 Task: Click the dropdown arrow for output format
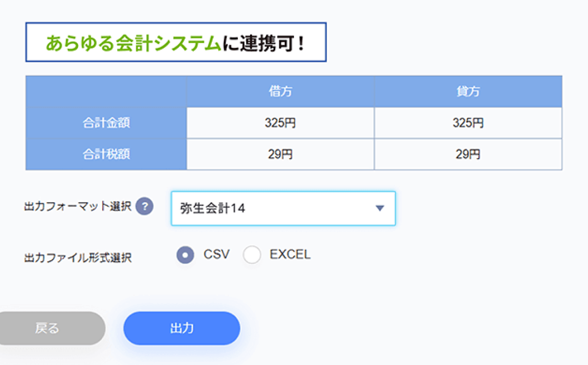point(380,209)
